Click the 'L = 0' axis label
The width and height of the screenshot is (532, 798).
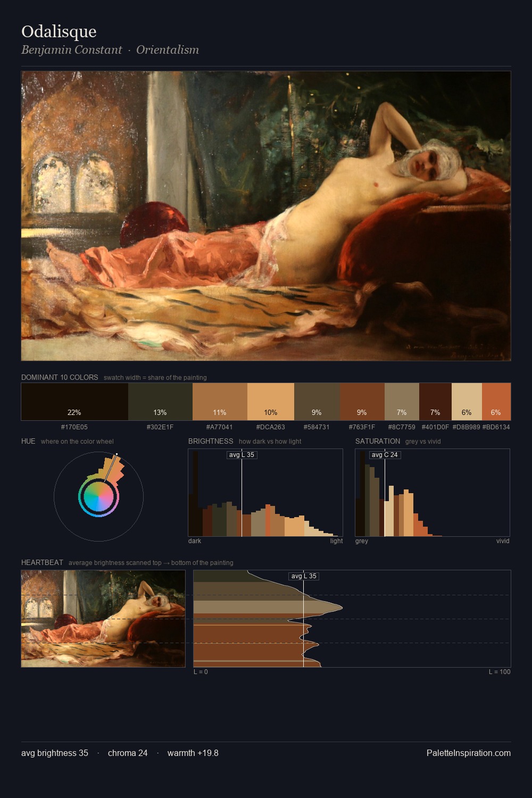point(201,672)
